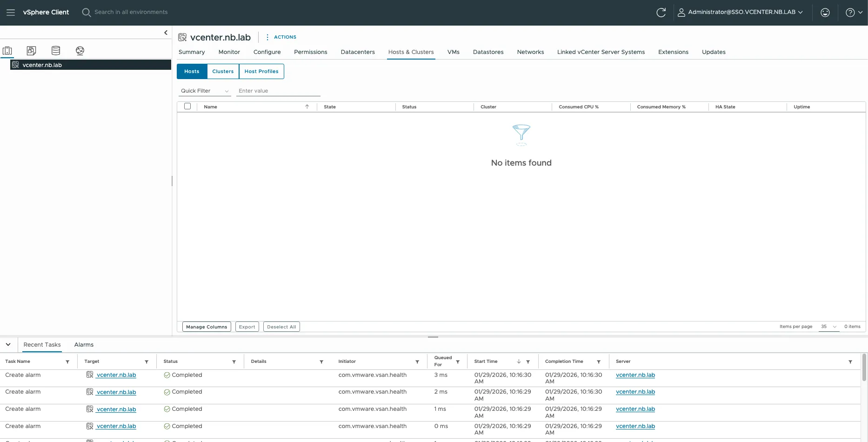Viewport: 868px width, 442px height.
Task: Click the vCenter icon beside vcenter.nb.lab title
Action: [x=182, y=37]
